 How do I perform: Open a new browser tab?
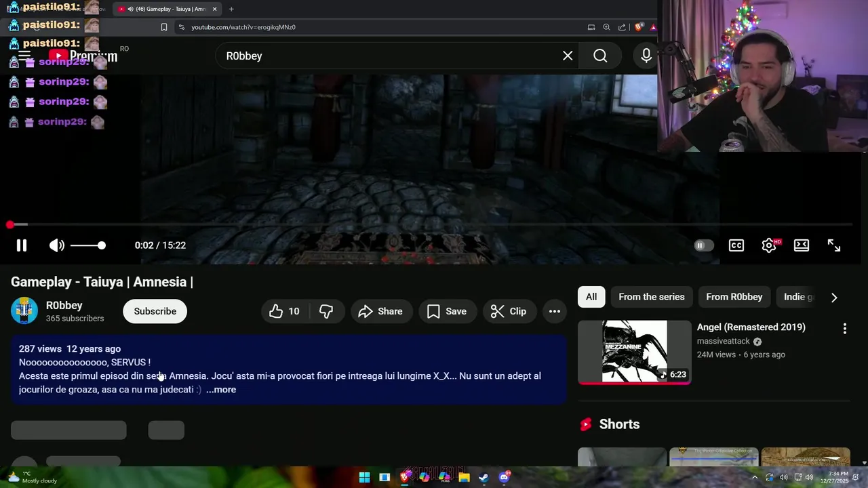231,9
